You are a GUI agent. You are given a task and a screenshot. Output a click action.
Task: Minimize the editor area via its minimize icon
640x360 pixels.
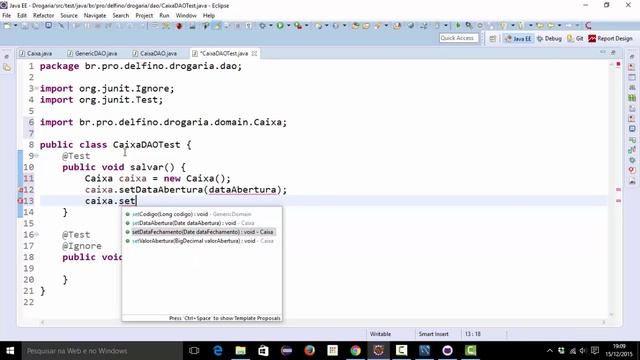603,52
